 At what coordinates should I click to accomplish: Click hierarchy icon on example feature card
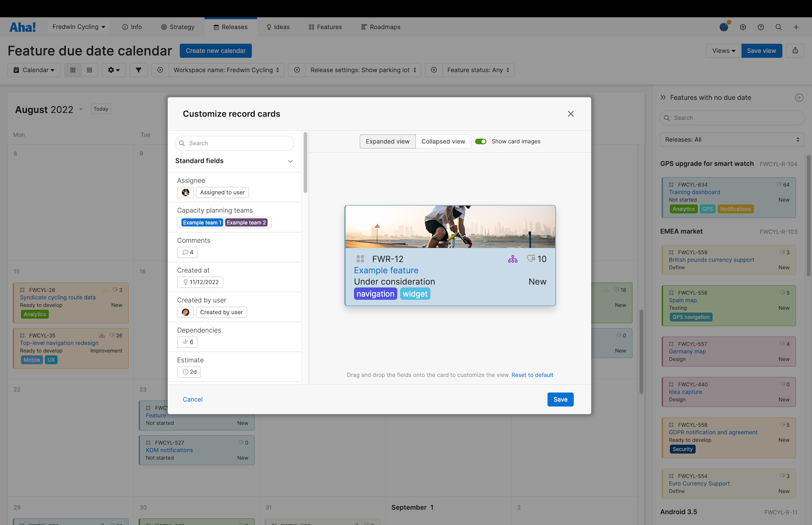[512, 259]
